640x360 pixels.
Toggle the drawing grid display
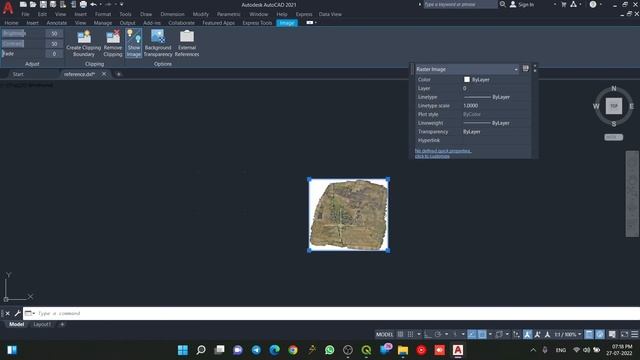pyautogui.click(x=400, y=334)
